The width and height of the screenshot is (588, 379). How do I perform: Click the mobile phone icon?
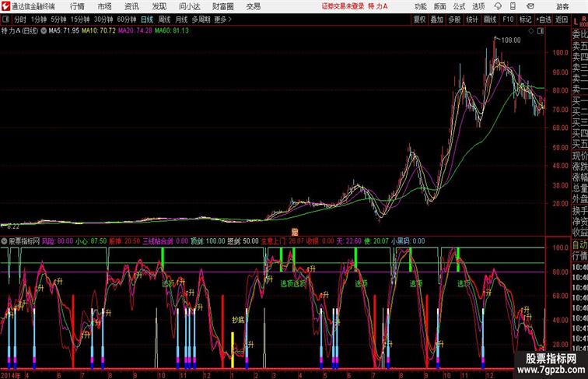click(x=513, y=6)
